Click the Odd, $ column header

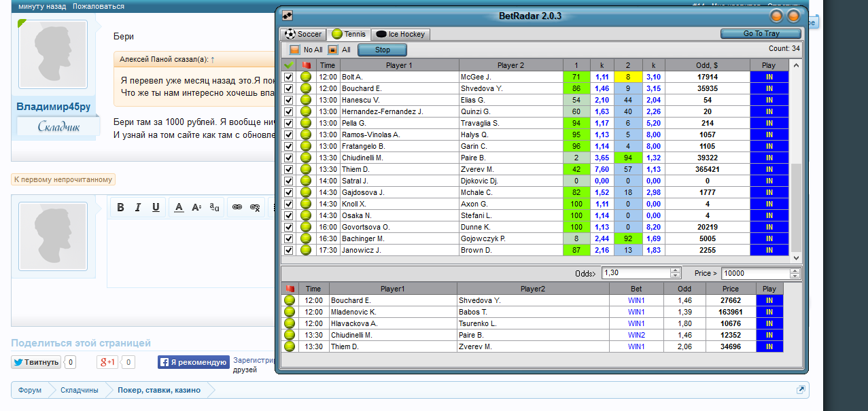[x=708, y=65]
